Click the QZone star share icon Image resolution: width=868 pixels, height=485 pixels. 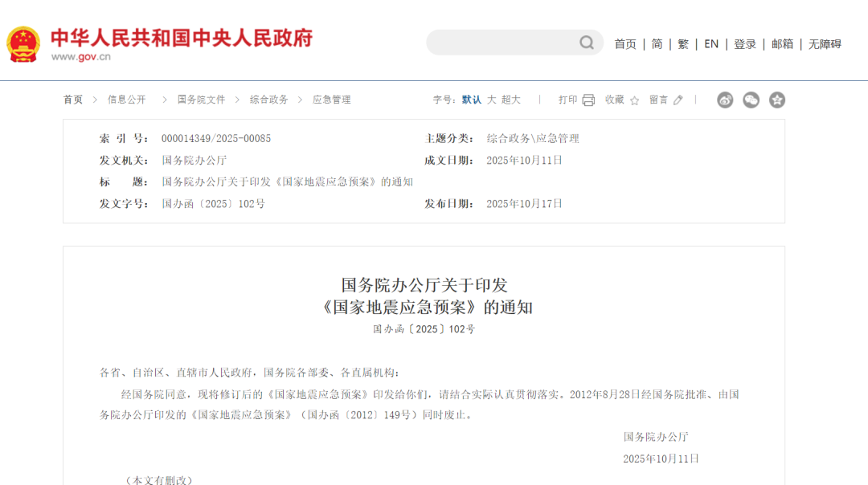click(776, 100)
